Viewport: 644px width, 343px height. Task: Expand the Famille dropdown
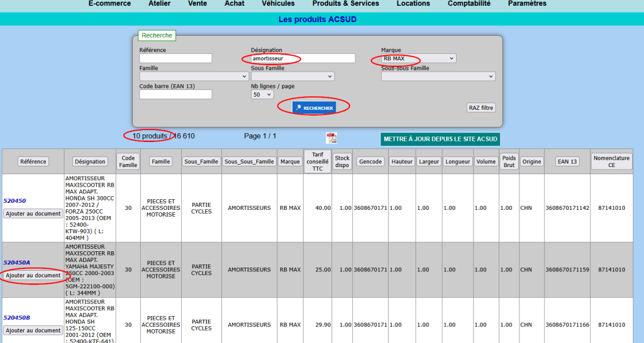pos(194,76)
